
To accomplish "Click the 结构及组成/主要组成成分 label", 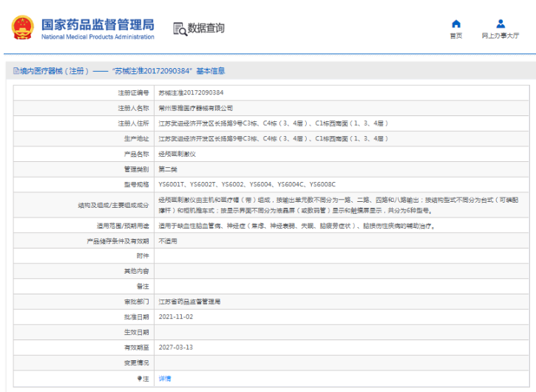I will coord(114,205).
